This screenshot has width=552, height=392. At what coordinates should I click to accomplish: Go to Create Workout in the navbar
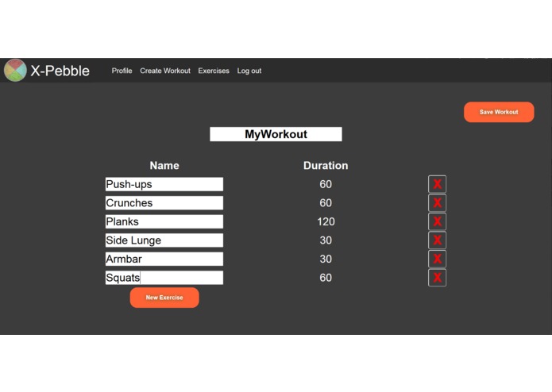pyautogui.click(x=165, y=71)
